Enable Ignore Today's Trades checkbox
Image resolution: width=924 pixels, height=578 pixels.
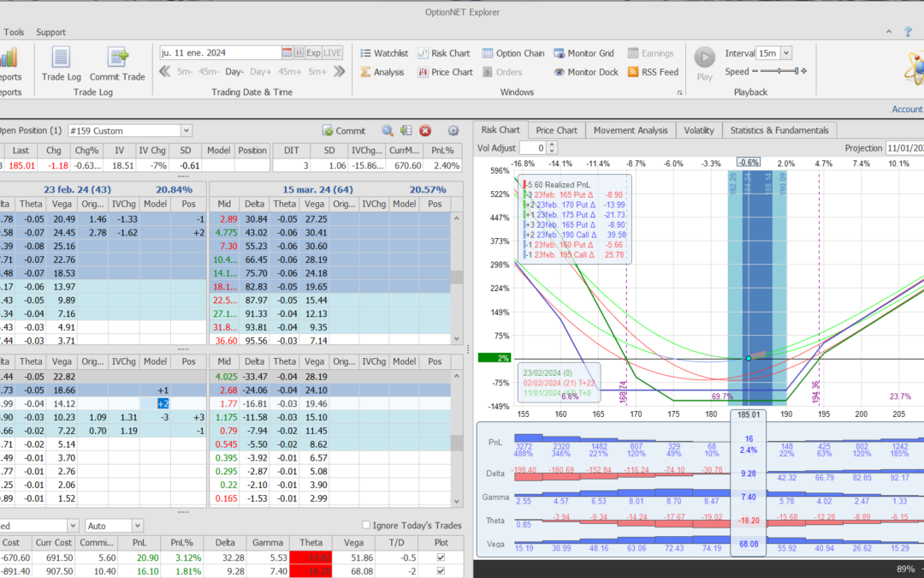point(367,525)
